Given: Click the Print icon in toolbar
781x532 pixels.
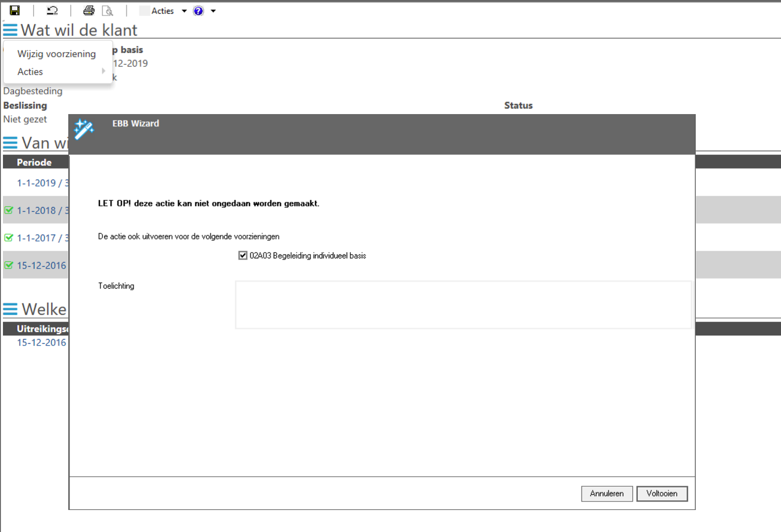Looking at the screenshot, I should (88, 11).
